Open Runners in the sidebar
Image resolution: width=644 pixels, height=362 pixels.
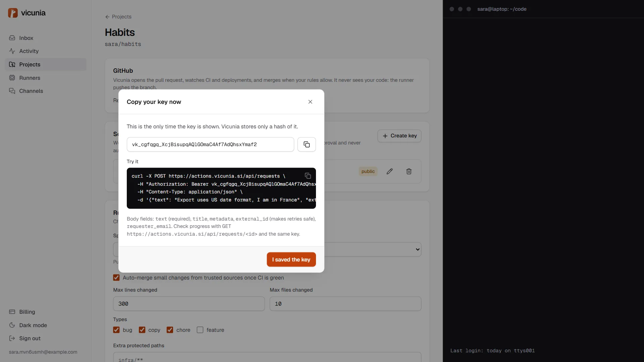coord(46,78)
